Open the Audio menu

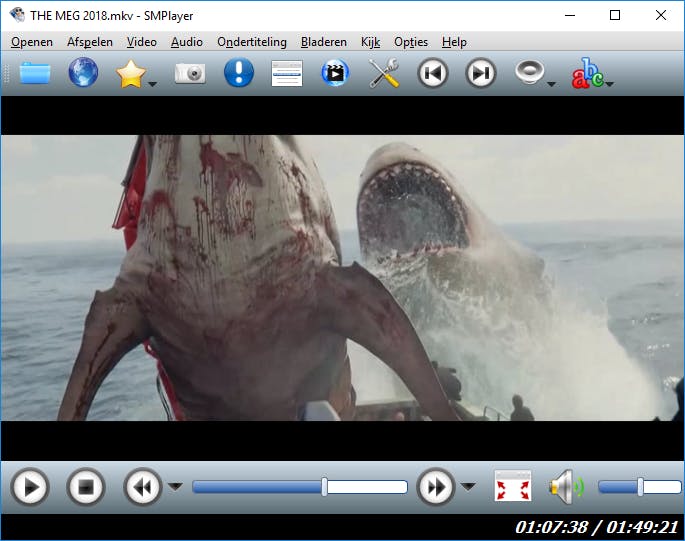coord(187,42)
